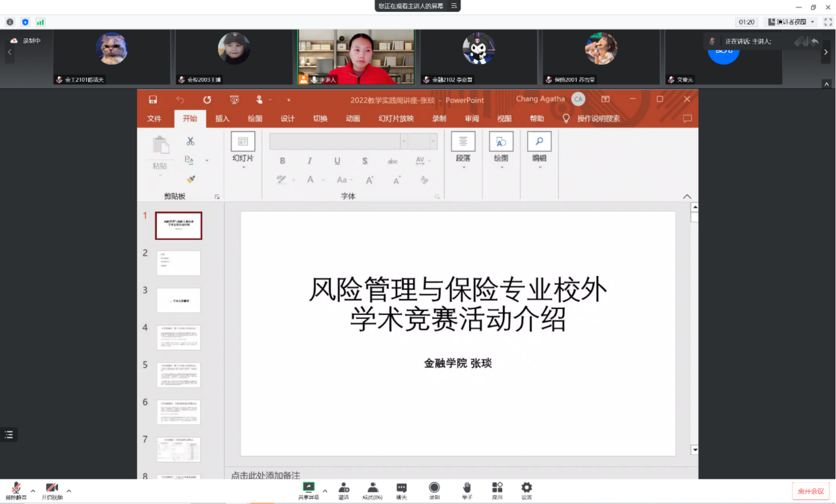Turn on the video camera
The height and width of the screenshot is (504, 836).
coord(52,490)
